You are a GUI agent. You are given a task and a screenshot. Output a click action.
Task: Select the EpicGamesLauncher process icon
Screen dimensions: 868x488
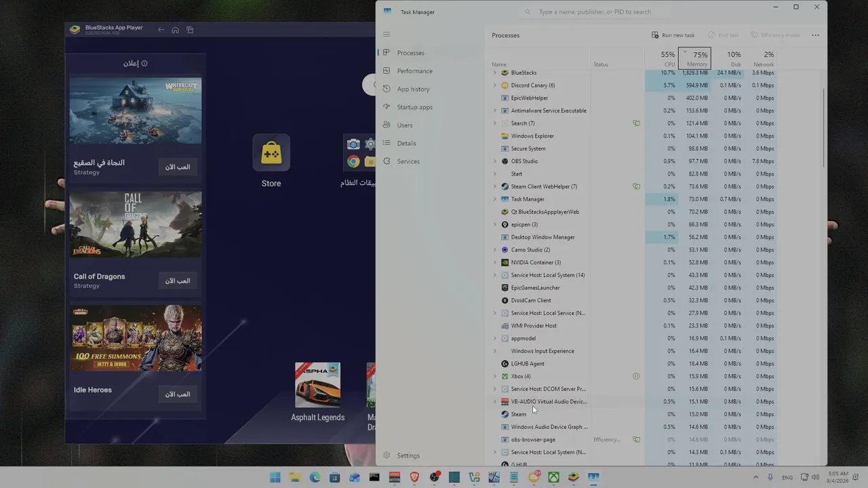[x=505, y=288]
